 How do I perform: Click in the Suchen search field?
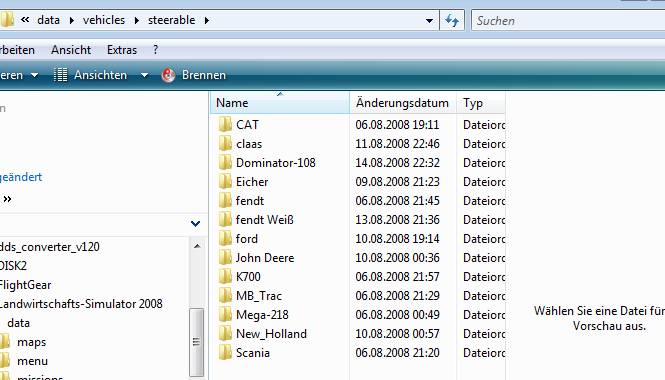568,20
